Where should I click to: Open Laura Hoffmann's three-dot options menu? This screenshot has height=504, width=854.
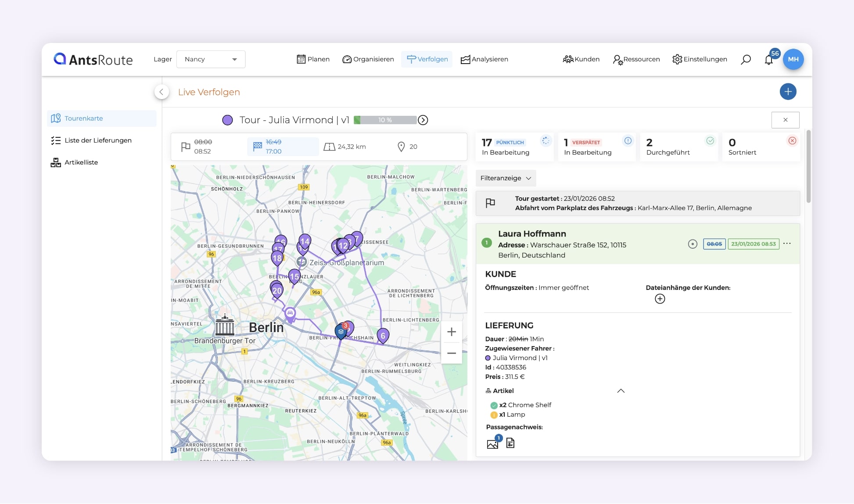787,244
